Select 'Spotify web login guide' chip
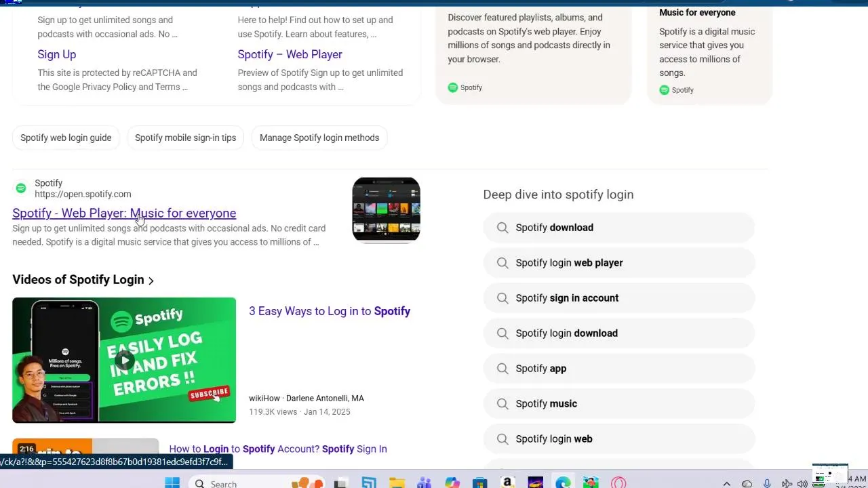Screen dimensions: 868x488 click(x=66, y=138)
